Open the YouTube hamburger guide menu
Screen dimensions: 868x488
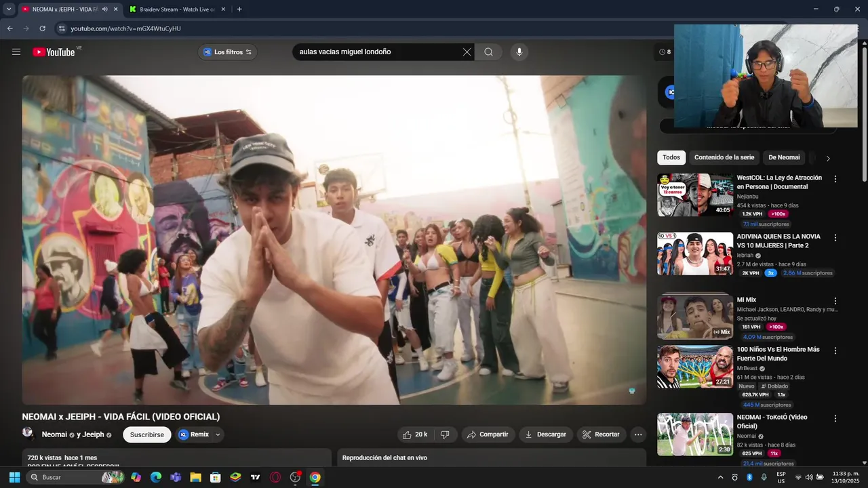coord(16,52)
